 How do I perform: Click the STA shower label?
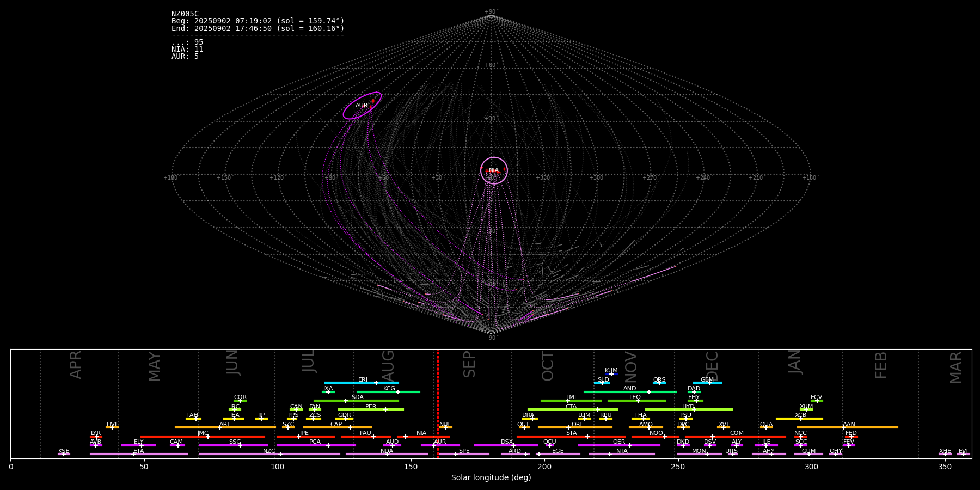click(571, 433)
